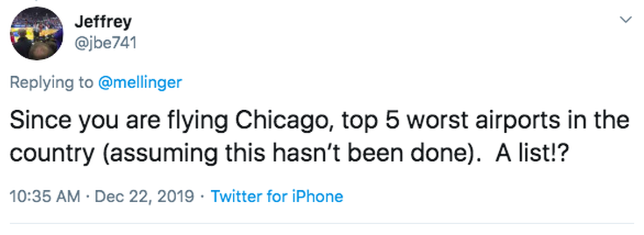The width and height of the screenshot is (644, 235).
Task: Click the Twitter for iPhone source link
Action: click(276, 197)
